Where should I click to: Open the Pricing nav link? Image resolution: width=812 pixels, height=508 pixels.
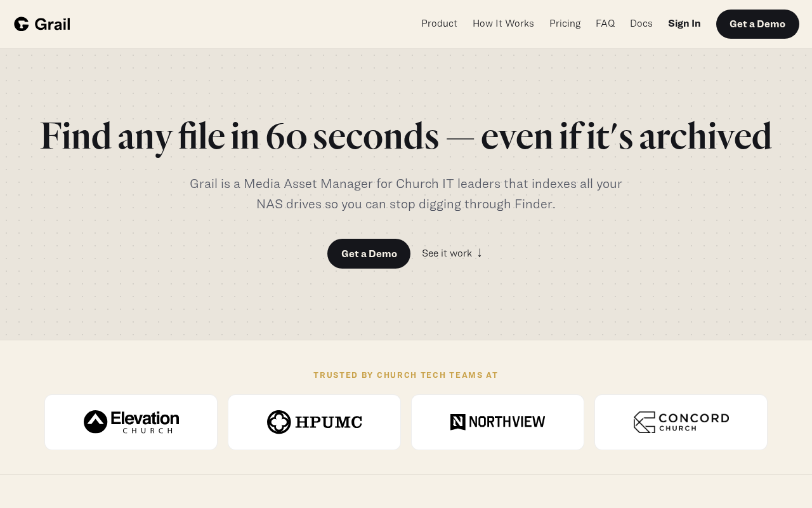tap(565, 23)
